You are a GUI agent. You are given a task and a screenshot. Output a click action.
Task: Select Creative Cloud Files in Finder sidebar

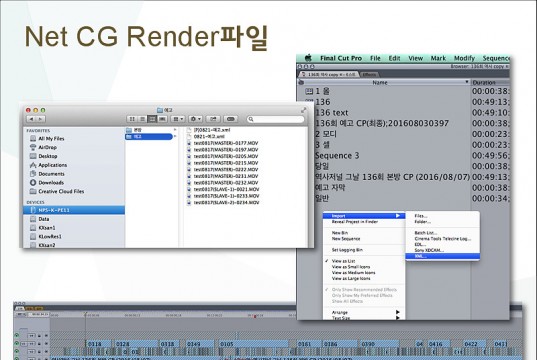61,191
